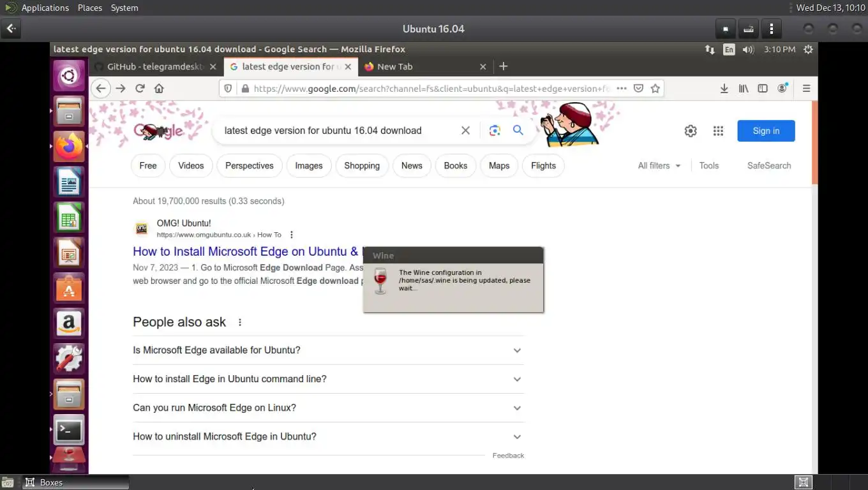
Task: Open a new Firefox tab
Action: coord(504,66)
